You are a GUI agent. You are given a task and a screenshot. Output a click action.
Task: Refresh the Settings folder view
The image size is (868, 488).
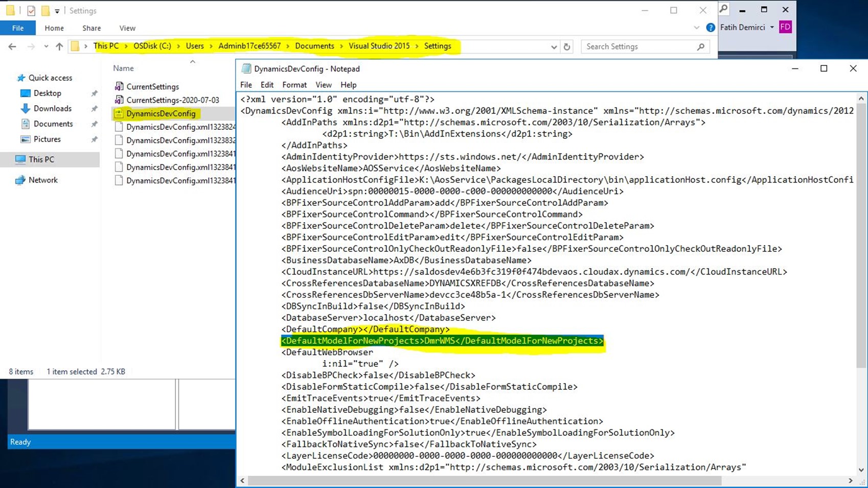(567, 47)
